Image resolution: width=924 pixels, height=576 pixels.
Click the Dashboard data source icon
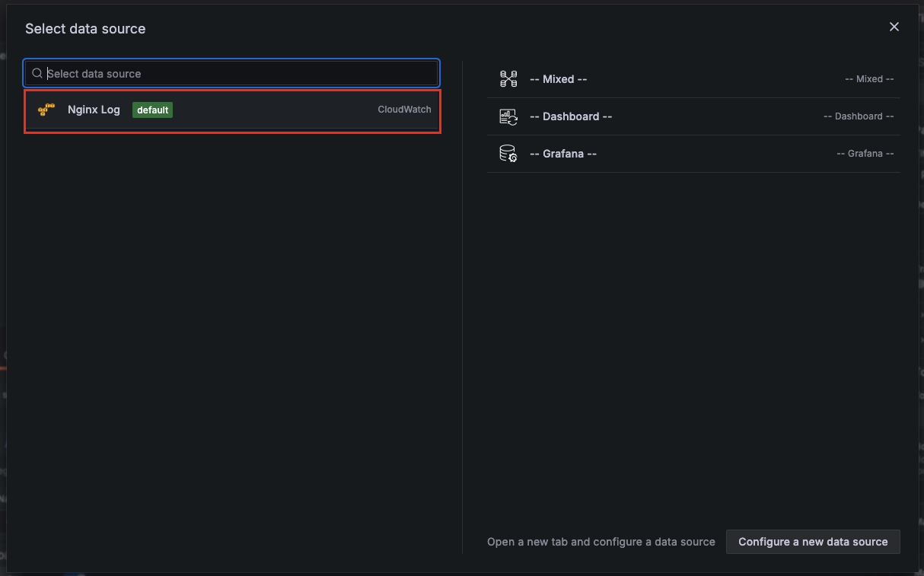pos(508,116)
